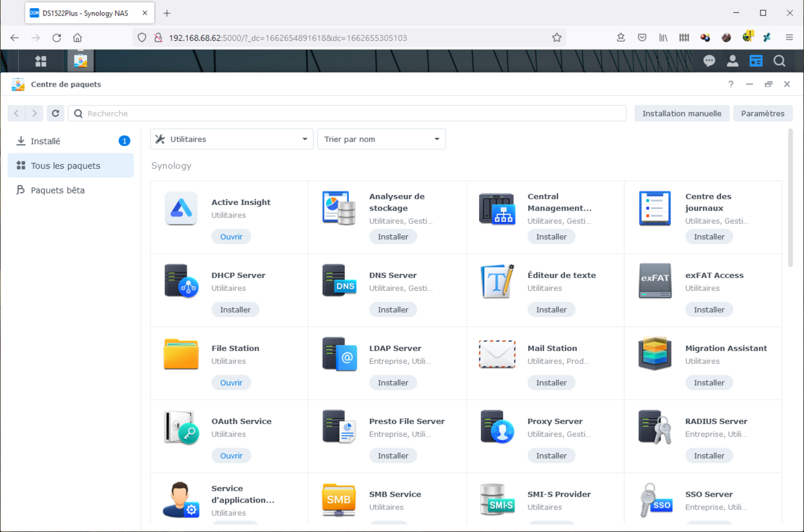
Task: Click the Presto File Server icon
Action: click(x=339, y=427)
